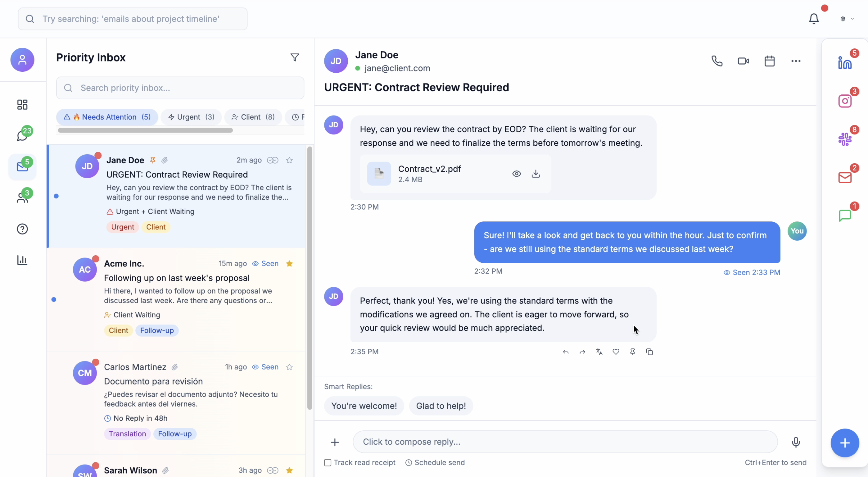Viewport: 868px width, 477px height.
Task: Click the Schedule send option
Action: [435, 462]
